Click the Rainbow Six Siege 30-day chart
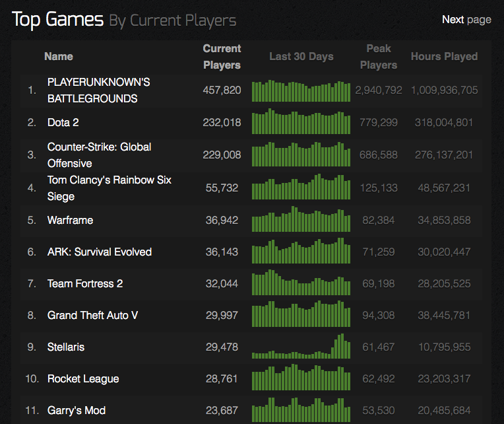 (x=301, y=187)
